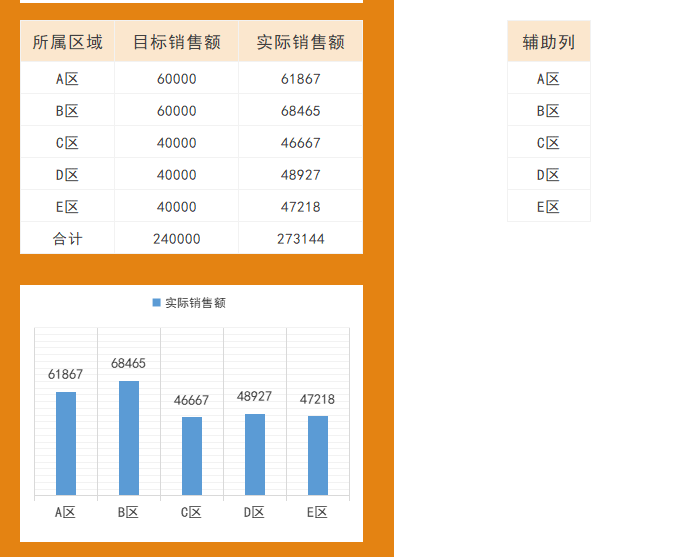This screenshot has width=673, height=557.
Task: Select the 辅助列 header cell
Action: tap(549, 41)
